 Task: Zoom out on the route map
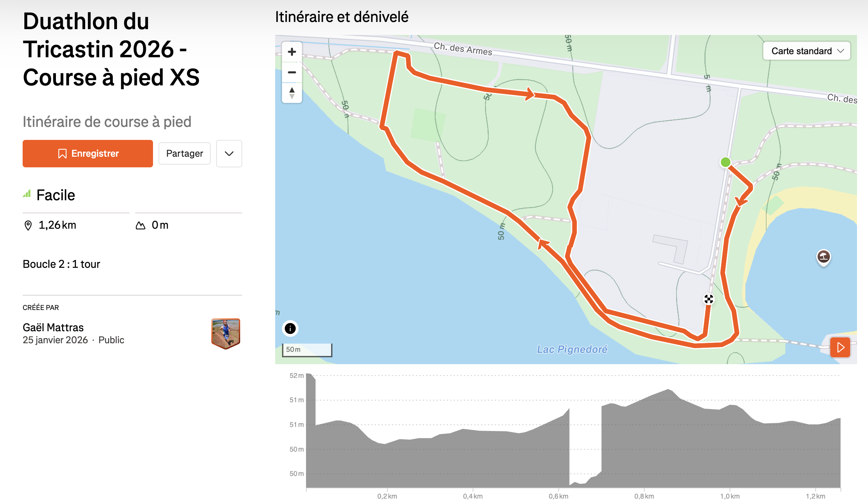292,72
